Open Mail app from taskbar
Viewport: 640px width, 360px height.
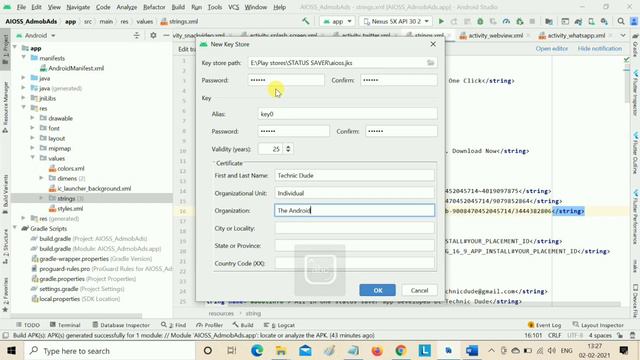click(305, 351)
